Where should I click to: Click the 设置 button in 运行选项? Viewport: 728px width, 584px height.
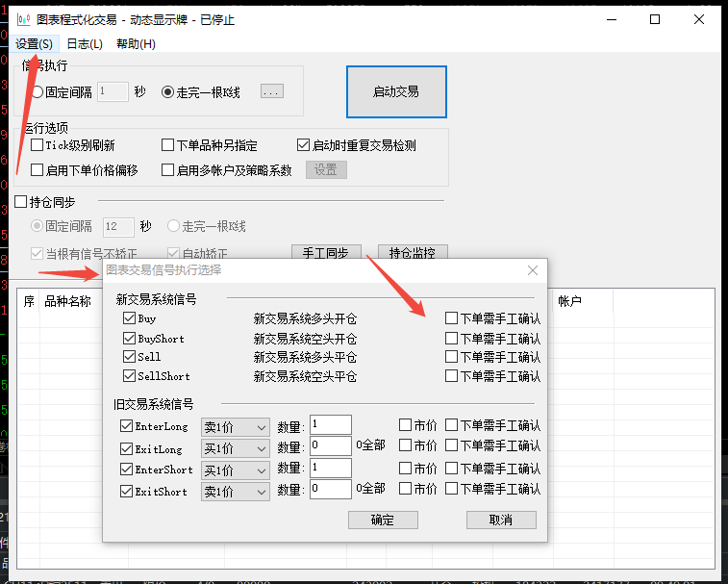pyautogui.click(x=326, y=169)
